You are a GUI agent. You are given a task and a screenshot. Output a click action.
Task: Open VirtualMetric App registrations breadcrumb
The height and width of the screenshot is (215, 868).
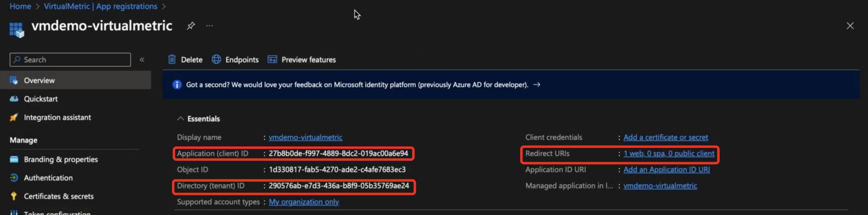[x=100, y=6]
